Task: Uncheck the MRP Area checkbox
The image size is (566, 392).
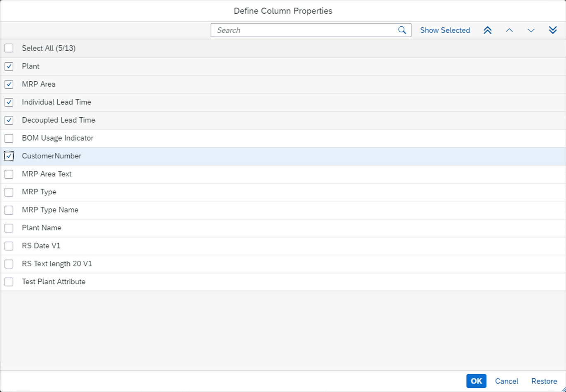Action: [x=9, y=84]
